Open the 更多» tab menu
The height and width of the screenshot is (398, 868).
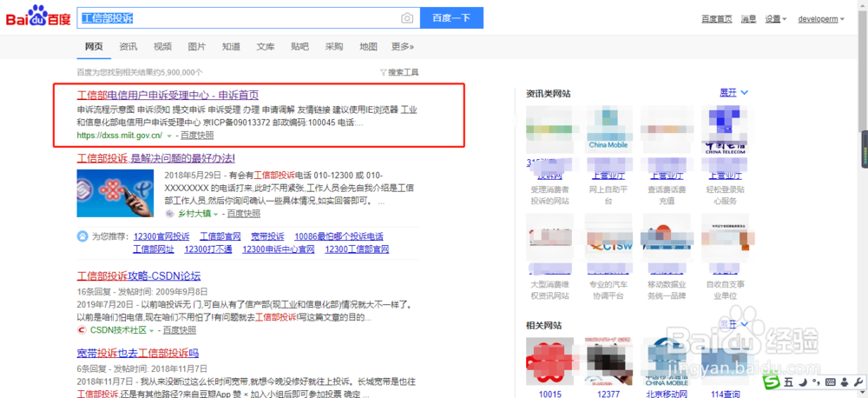point(403,47)
